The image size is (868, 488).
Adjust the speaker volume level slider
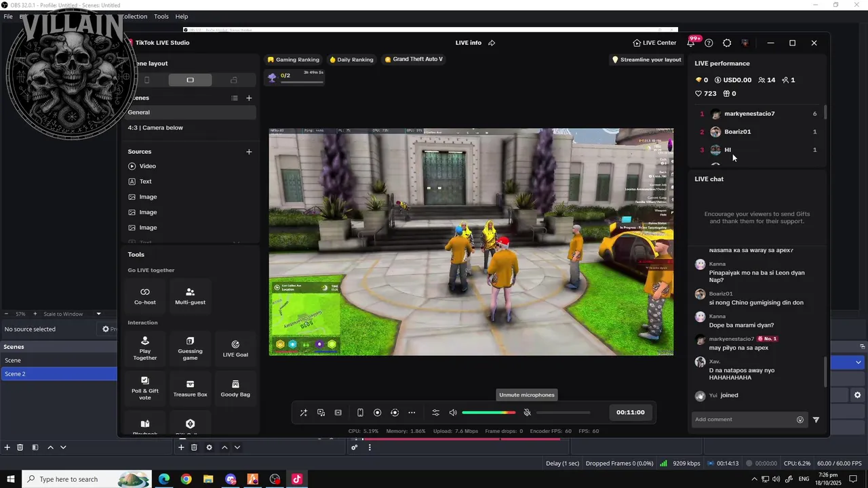488,413
